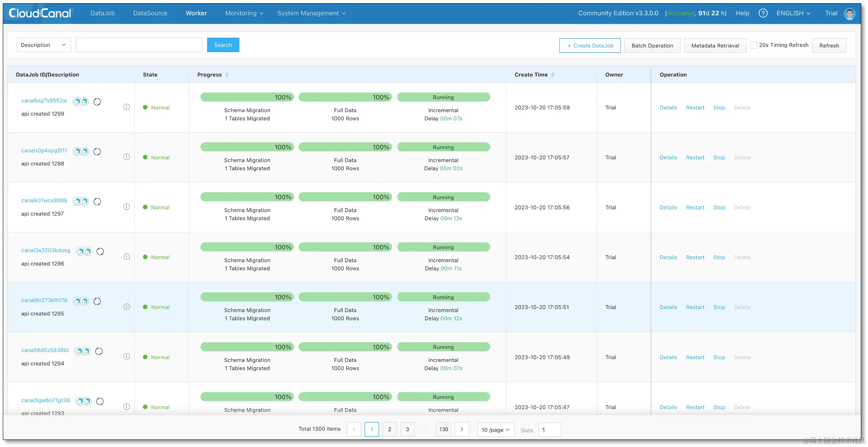
Task: Stop the canalbsjj7s9552w data job
Action: pos(719,107)
